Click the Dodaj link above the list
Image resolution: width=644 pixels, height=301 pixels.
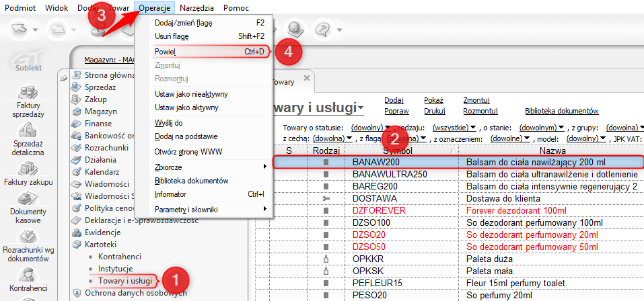pos(394,101)
